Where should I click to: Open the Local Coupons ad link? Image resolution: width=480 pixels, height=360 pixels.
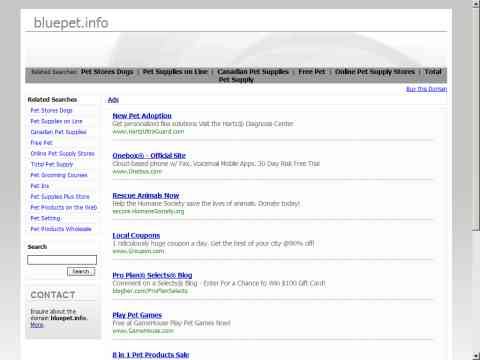pos(136,235)
